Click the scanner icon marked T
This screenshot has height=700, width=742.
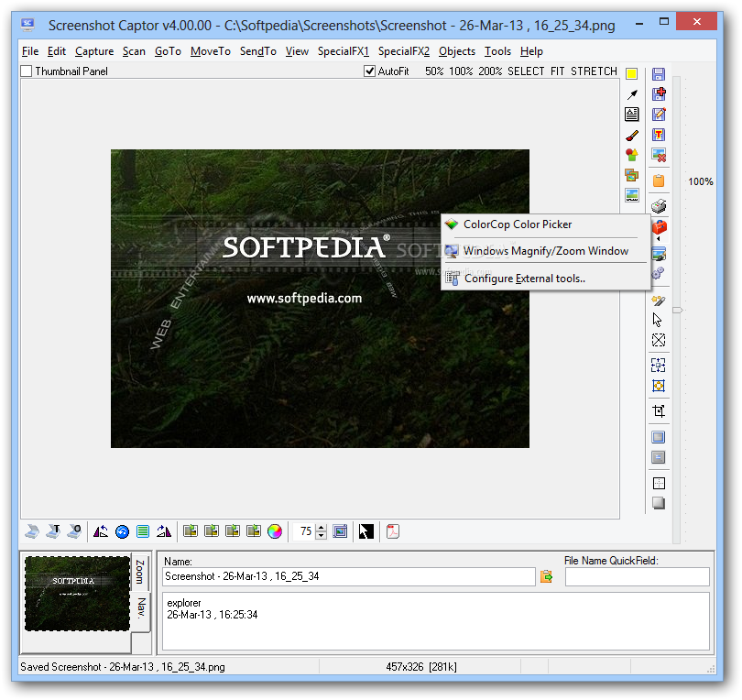click(x=53, y=531)
